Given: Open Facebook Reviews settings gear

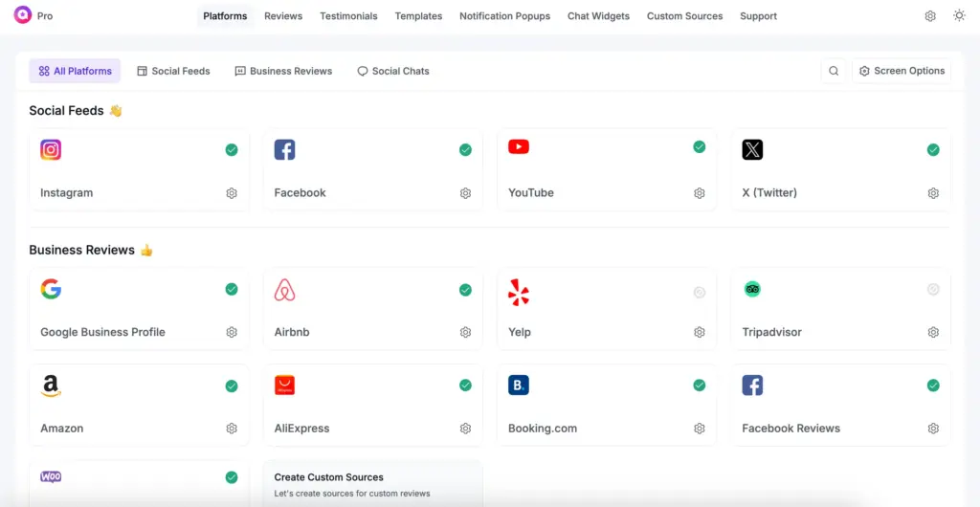Looking at the screenshot, I should pos(933,429).
